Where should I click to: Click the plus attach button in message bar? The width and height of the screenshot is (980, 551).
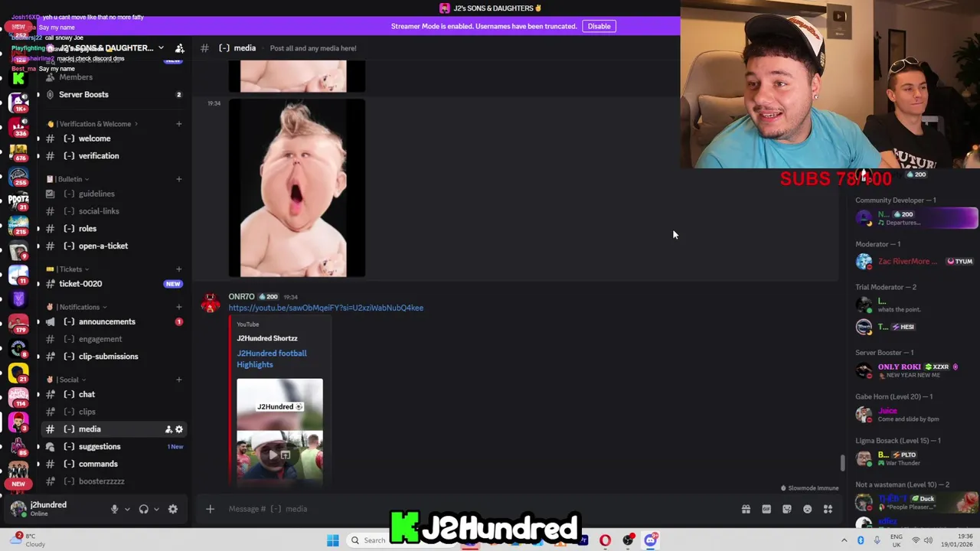[210, 509]
